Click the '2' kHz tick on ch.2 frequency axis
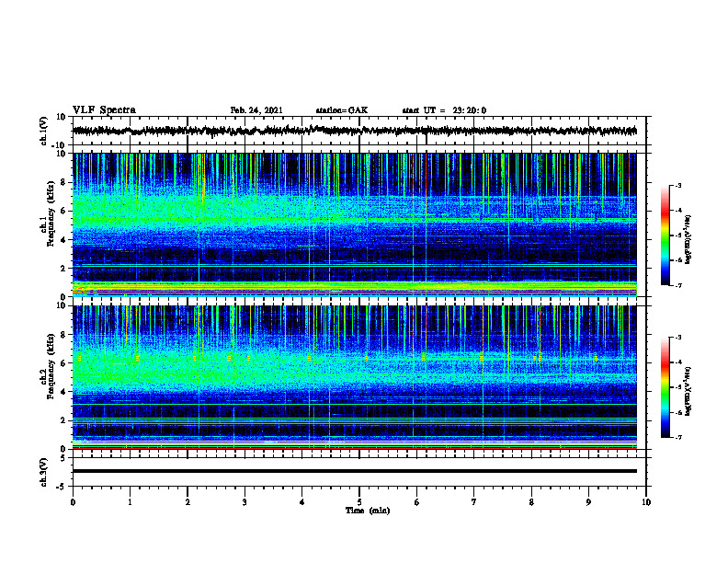Viewport: 728px width, 563px height. click(63, 420)
